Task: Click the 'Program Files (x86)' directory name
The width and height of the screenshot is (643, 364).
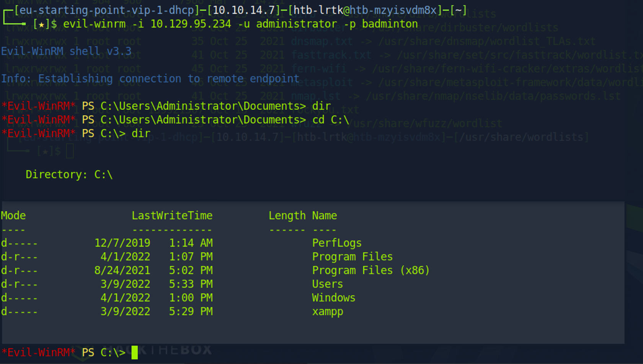Action: click(371, 270)
